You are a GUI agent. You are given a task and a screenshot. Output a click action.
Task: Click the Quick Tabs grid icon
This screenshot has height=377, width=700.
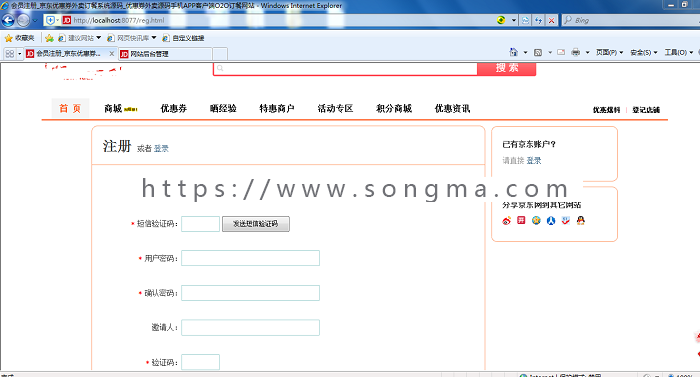click(9, 54)
